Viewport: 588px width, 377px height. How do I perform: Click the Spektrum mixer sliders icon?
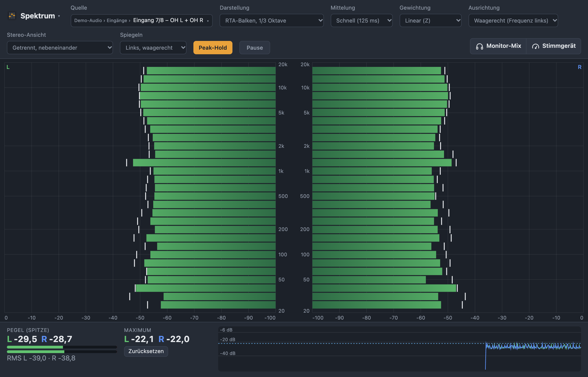(12, 16)
